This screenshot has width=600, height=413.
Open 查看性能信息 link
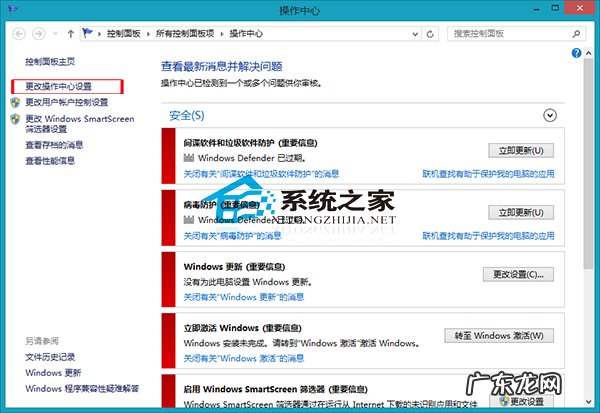[50, 160]
